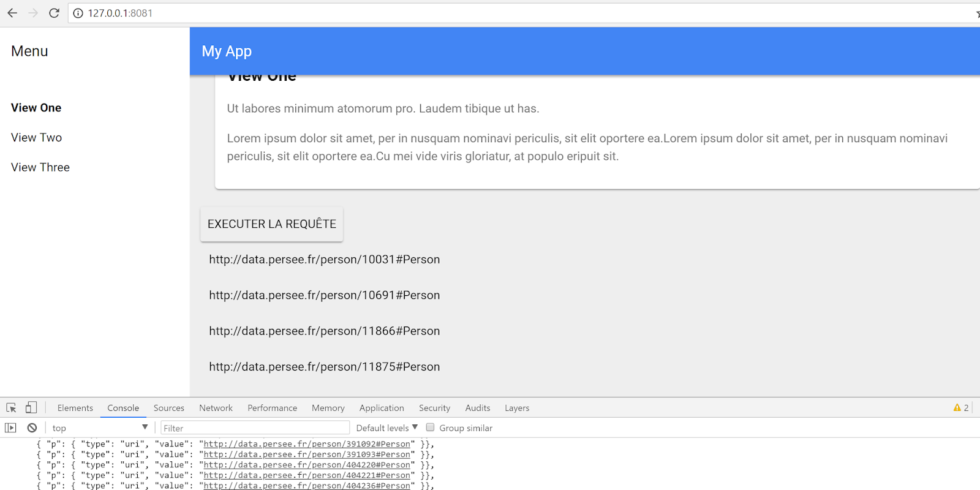Activate the DevTools inspect element picker
Screen dimensions: 980x490
coord(11,408)
